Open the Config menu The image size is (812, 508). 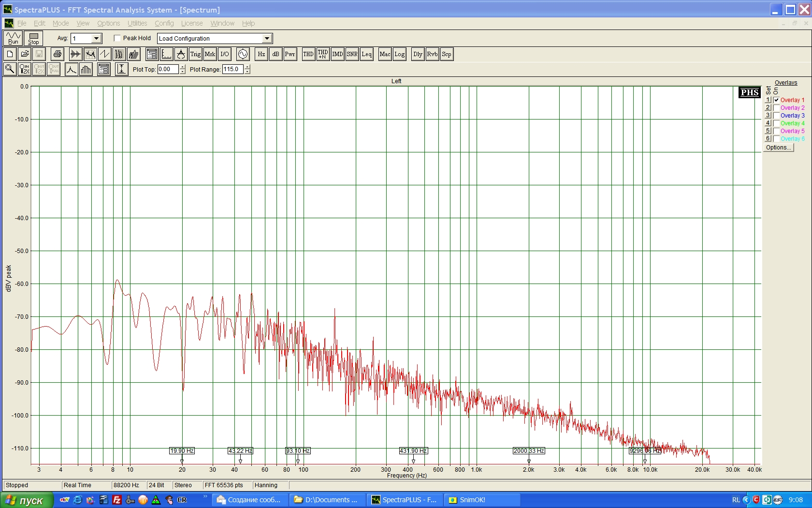(x=164, y=23)
